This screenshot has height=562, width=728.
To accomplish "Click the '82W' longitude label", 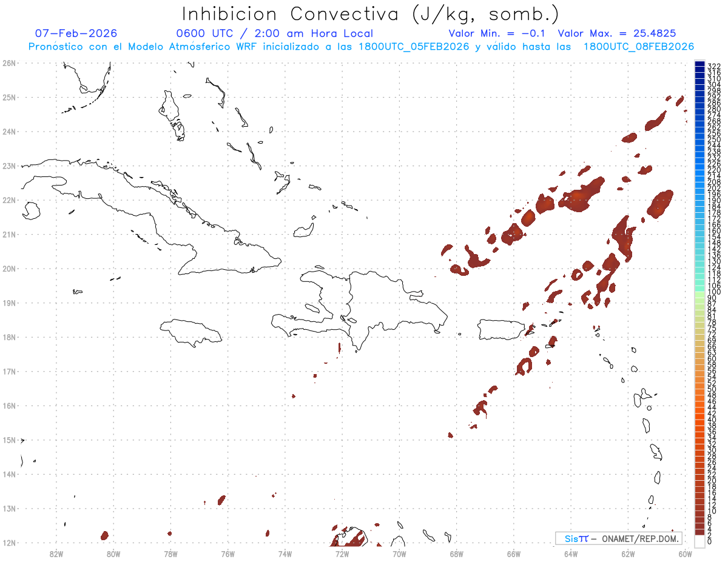I will [x=56, y=554].
